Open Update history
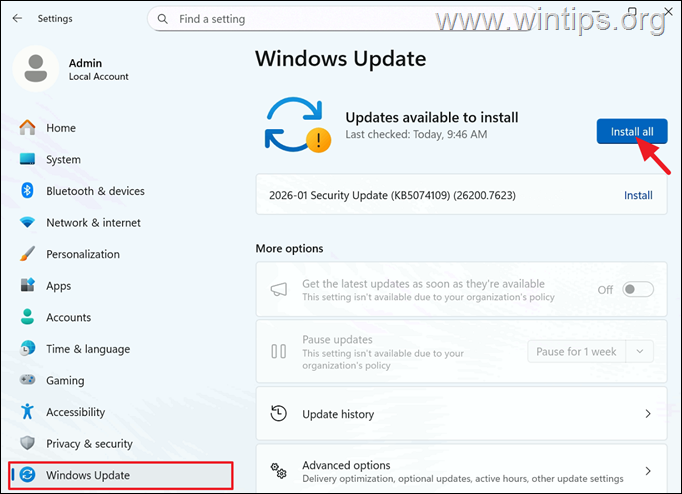This screenshot has width=682, height=494. pyautogui.click(x=461, y=414)
